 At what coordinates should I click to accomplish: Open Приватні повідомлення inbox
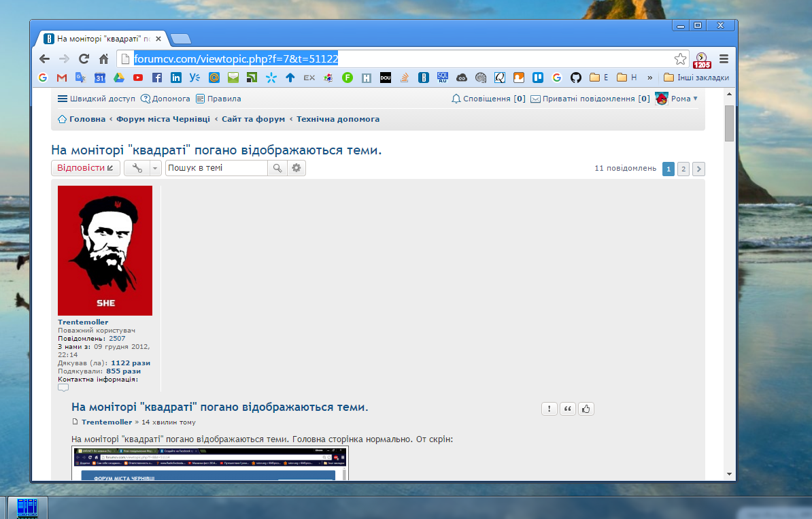pos(590,99)
